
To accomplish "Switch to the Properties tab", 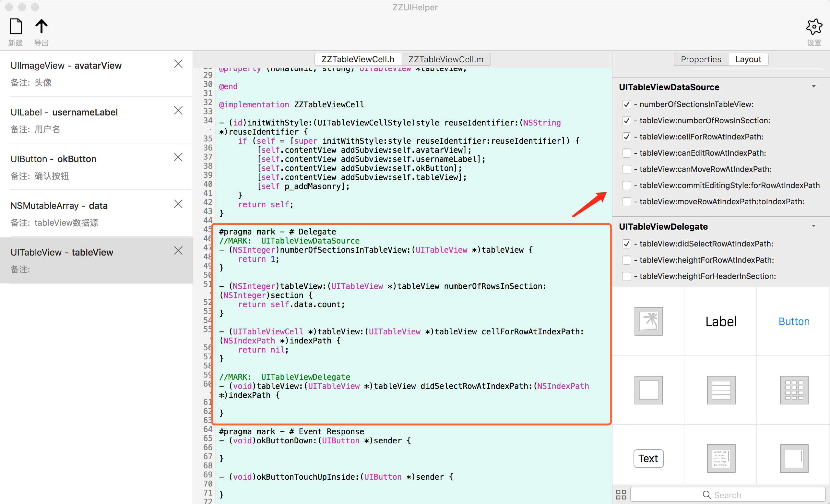I will click(x=701, y=59).
